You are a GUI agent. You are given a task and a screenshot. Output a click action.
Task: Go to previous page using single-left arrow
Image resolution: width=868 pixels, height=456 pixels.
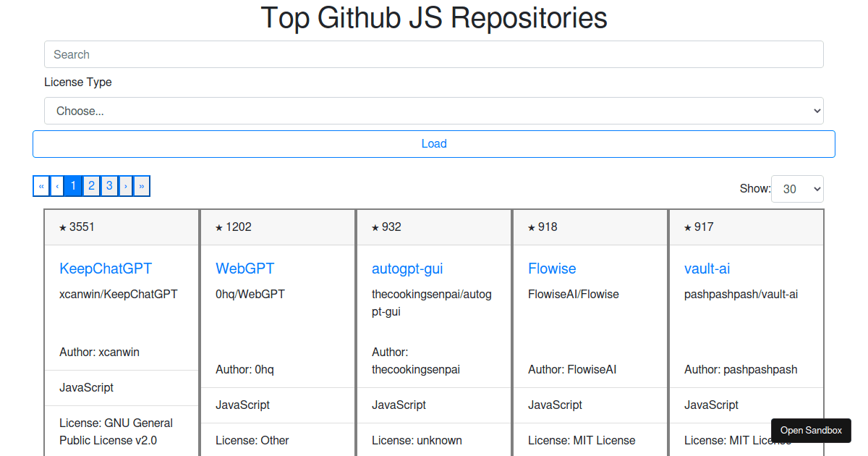coord(57,186)
